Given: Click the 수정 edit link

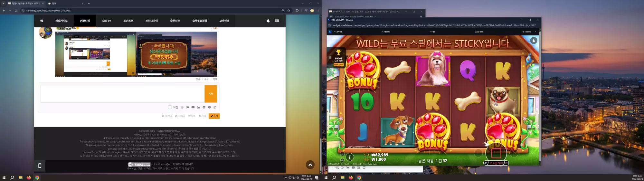Looking at the screenshot, I should point(206,79).
